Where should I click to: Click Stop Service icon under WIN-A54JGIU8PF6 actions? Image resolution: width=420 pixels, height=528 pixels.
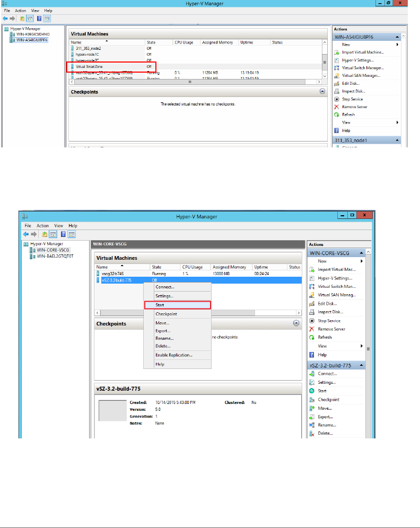point(336,99)
